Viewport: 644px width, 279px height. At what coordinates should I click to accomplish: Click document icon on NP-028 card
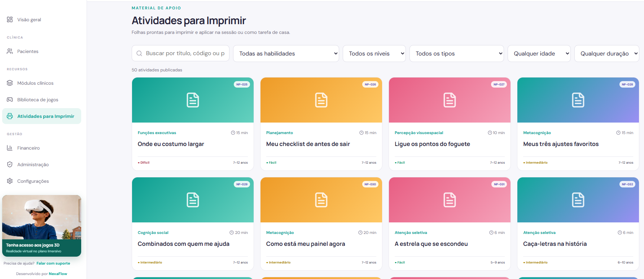tap(578, 100)
